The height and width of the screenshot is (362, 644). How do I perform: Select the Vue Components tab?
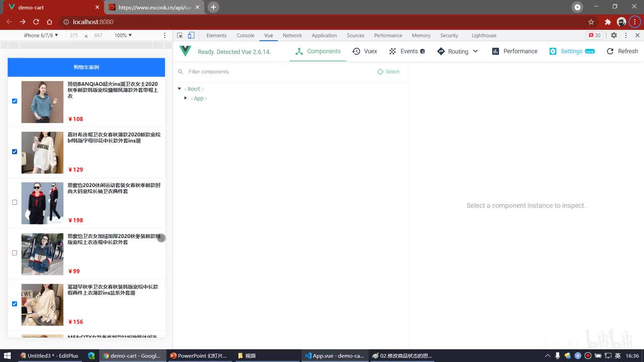(318, 51)
